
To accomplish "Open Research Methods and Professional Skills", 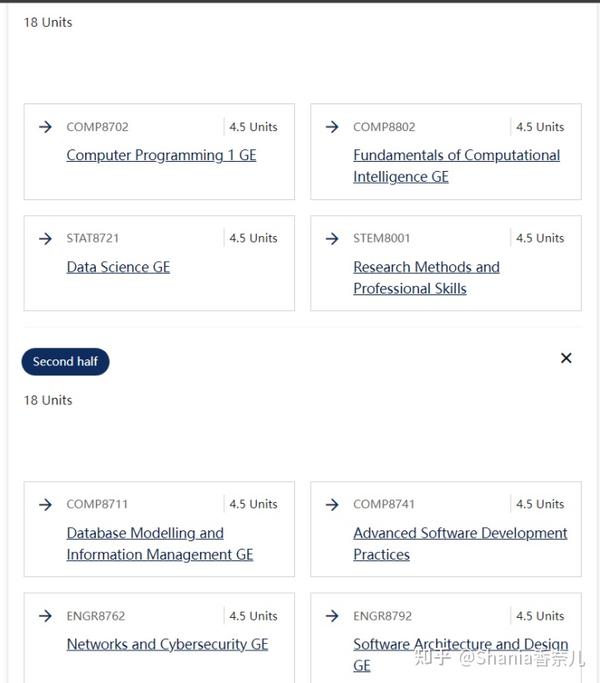I will point(426,277).
